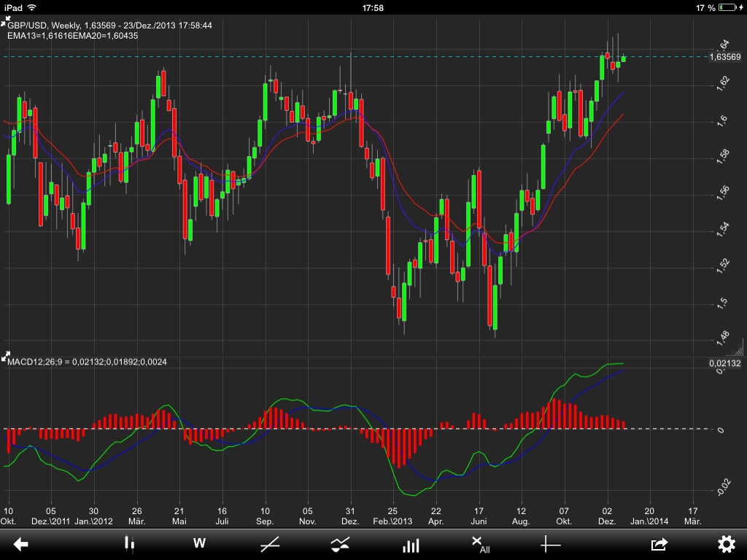The height and width of the screenshot is (560, 747).
Task: Select the volume histogram icon
Action: point(411,544)
